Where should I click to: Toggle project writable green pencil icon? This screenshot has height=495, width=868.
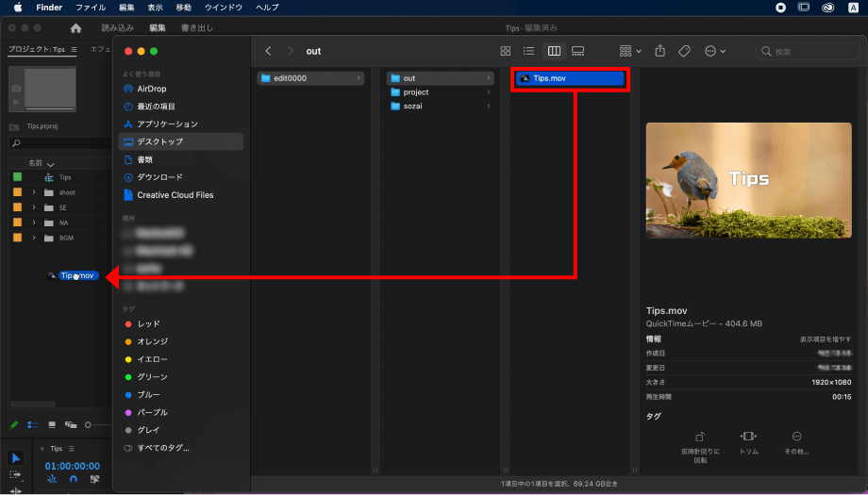(14, 425)
